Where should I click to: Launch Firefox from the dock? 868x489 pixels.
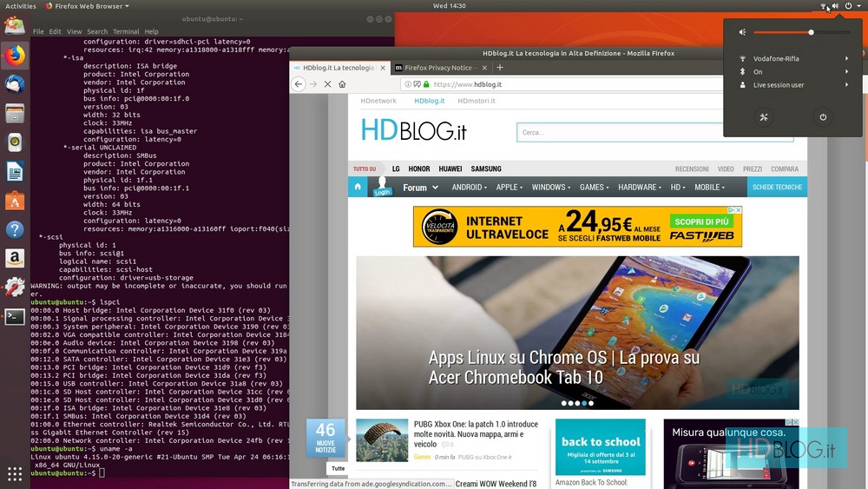[x=15, y=56]
